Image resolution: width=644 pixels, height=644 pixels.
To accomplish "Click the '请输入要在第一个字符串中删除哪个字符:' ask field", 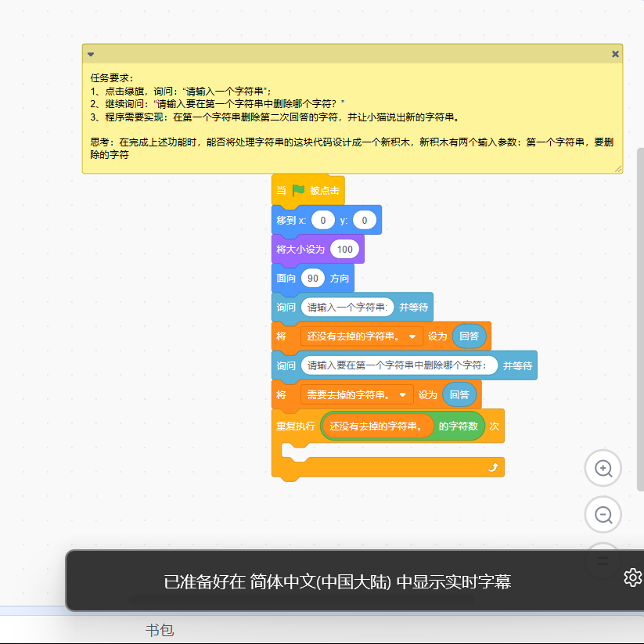I will (x=399, y=365).
